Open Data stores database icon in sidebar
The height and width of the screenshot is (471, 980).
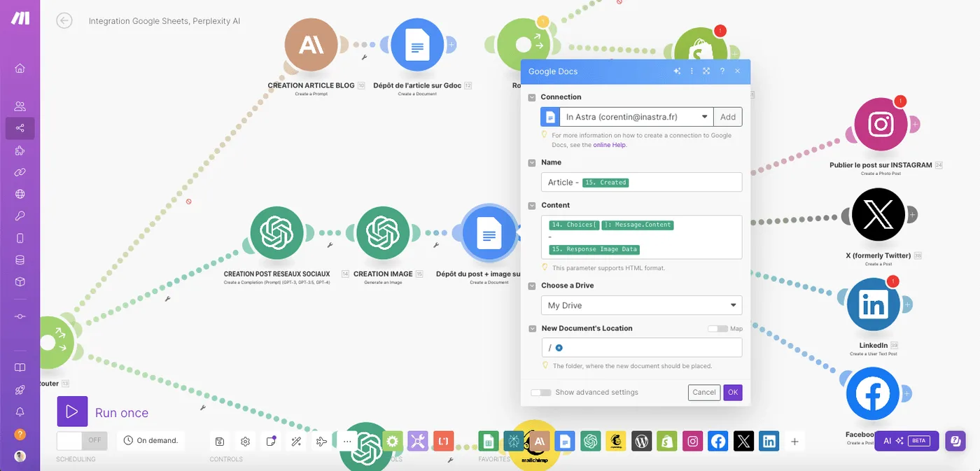(20, 260)
